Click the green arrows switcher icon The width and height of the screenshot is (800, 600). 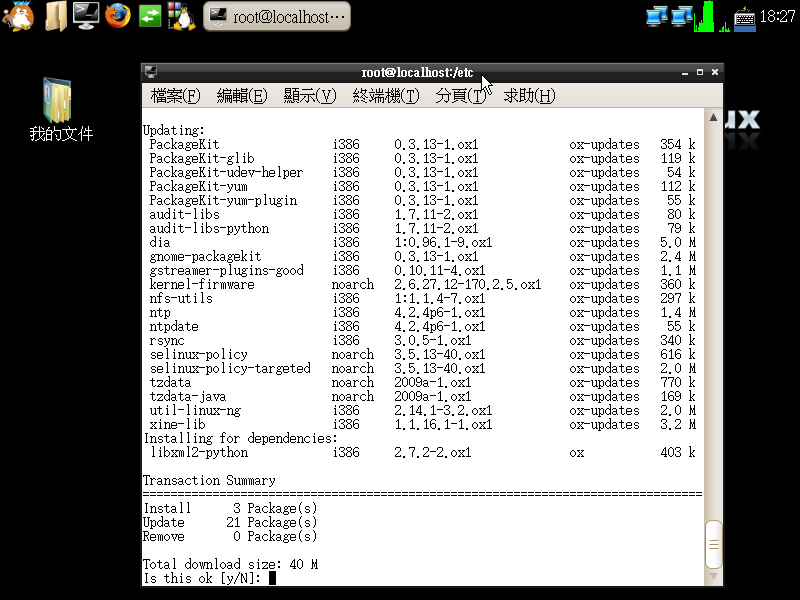pos(150,15)
